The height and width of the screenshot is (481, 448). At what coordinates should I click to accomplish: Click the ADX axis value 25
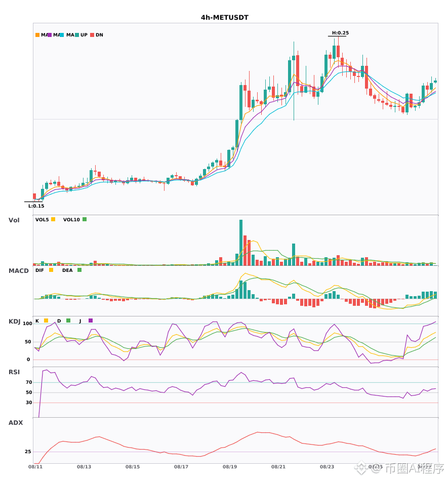tap(28, 452)
